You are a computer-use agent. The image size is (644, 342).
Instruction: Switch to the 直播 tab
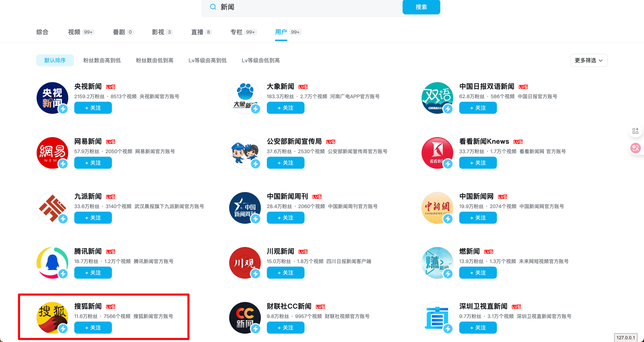197,32
